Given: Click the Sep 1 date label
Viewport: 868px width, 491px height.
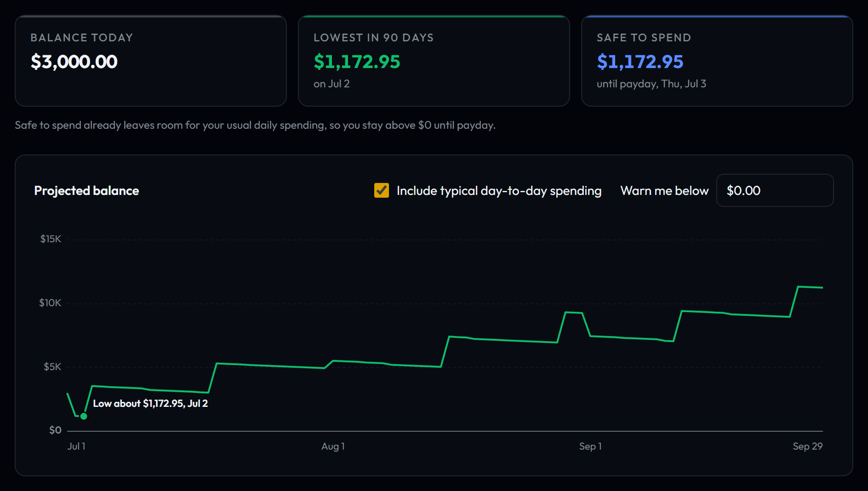Looking at the screenshot, I should [x=590, y=446].
